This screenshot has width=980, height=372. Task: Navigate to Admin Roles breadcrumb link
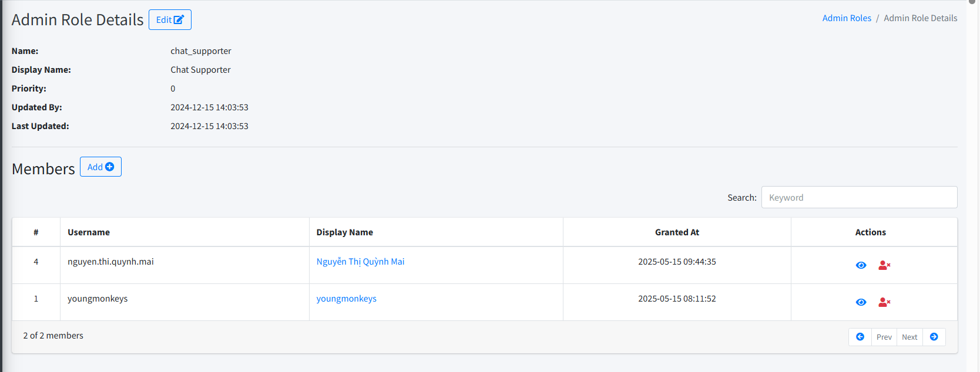click(847, 18)
